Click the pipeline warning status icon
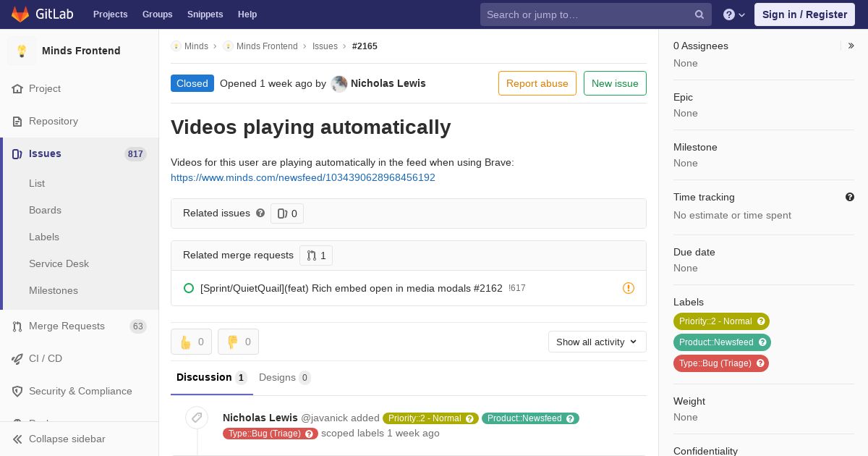Image resolution: width=868 pixels, height=456 pixels. coord(629,288)
